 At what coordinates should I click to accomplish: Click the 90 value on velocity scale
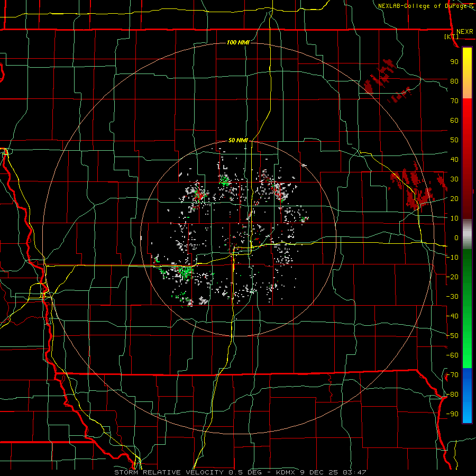454,62
